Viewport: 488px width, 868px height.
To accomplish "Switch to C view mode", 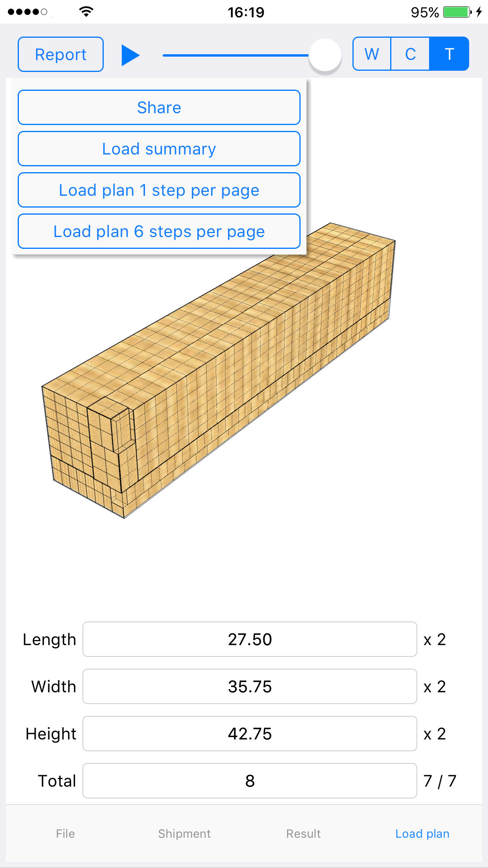I will coord(410,54).
